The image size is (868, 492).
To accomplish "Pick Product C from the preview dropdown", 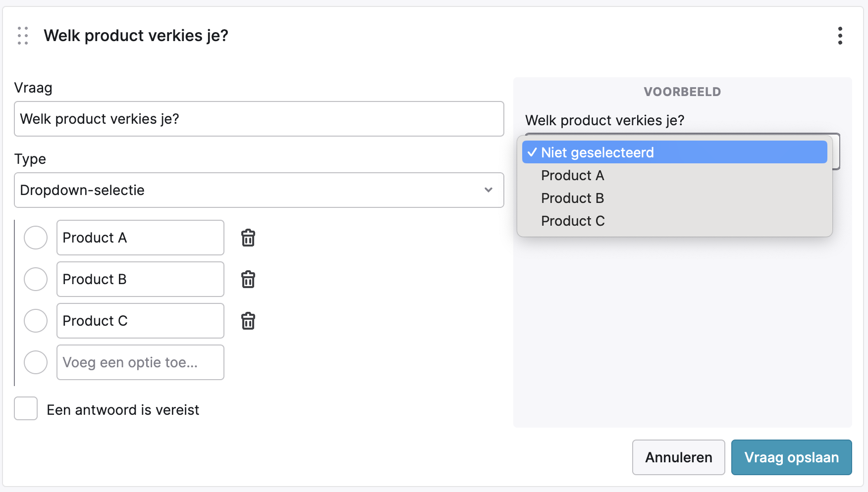I will (573, 221).
